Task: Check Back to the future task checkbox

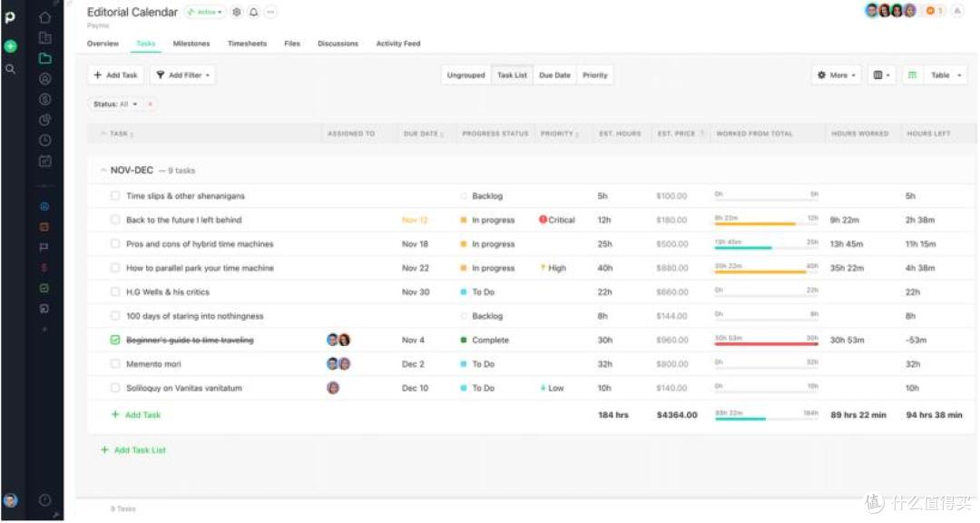Action: [x=115, y=220]
